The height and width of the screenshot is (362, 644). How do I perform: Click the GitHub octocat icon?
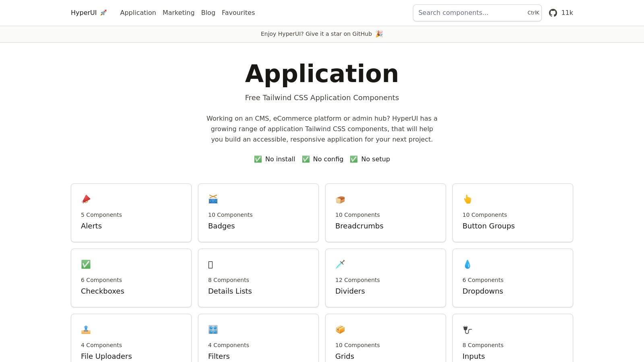click(553, 13)
